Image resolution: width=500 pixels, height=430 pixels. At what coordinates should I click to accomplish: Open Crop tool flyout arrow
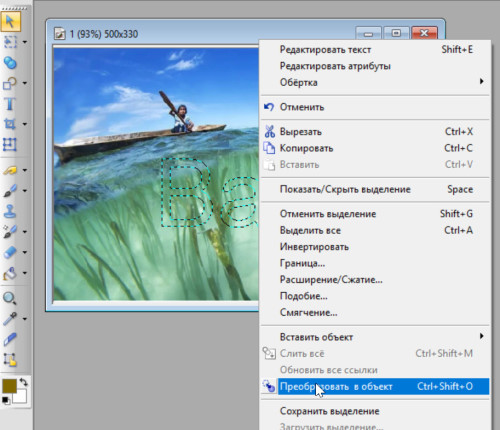[x=25, y=124]
